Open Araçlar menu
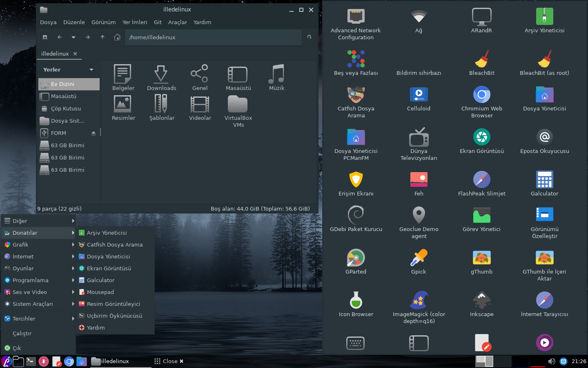Viewport: 588px width, 368px height. coord(178,22)
